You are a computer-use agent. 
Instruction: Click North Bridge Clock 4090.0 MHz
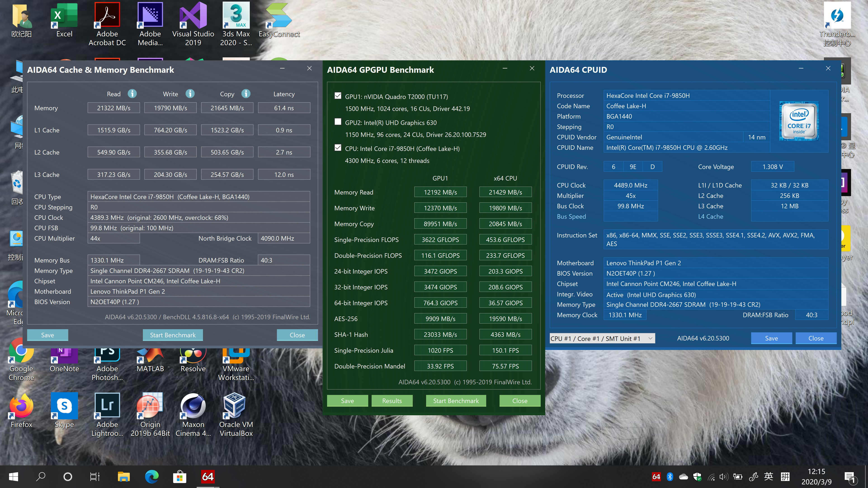point(284,238)
